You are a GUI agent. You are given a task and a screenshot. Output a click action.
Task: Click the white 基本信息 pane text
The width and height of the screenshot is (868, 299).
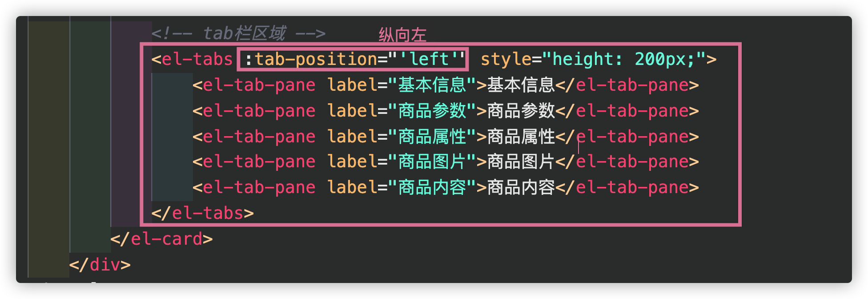point(521,85)
